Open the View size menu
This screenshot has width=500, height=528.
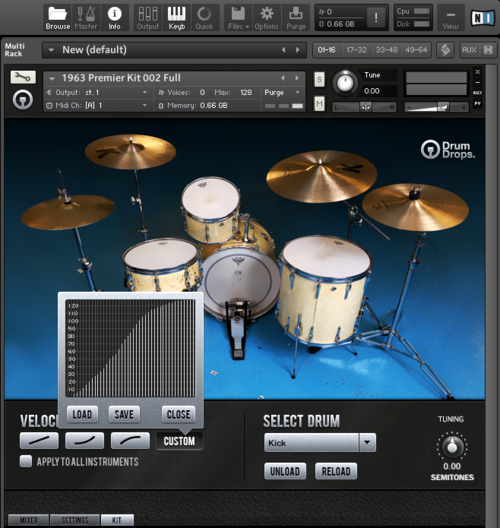(x=451, y=18)
